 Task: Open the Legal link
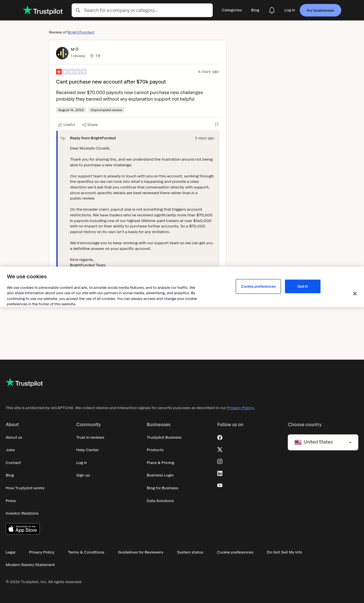11,552
